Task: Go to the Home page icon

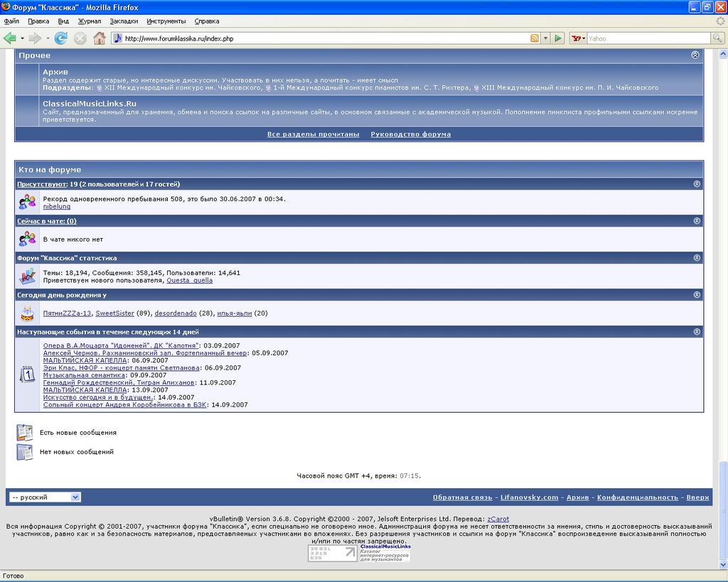Action: pos(100,38)
